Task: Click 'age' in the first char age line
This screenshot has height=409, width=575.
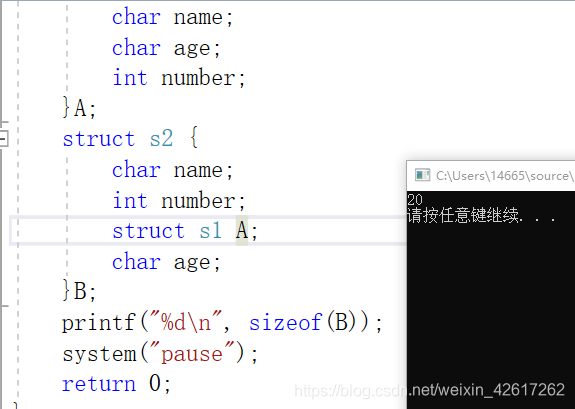Action: pos(192,48)
